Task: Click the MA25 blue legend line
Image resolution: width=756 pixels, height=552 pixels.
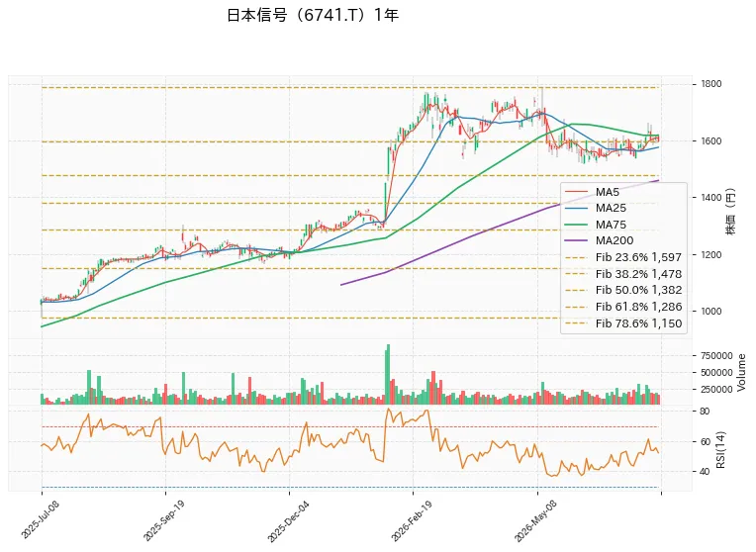Action: coord(576,209)
